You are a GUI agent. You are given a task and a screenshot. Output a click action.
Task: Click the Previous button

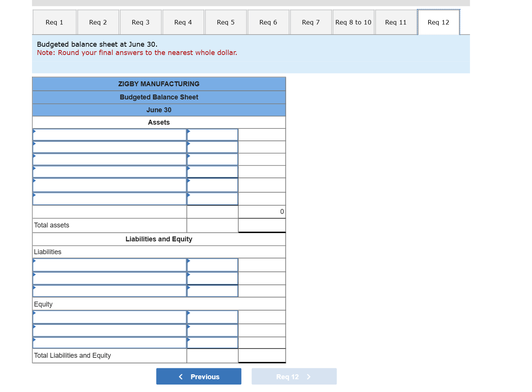point(199,377)
